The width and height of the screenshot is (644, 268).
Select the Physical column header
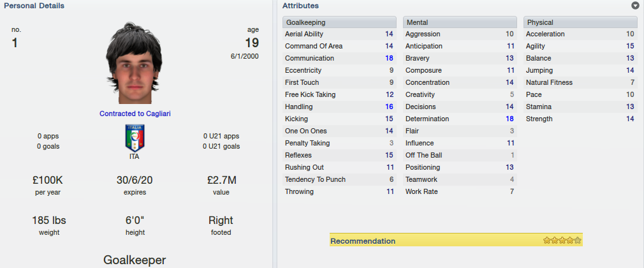point(580,22)
